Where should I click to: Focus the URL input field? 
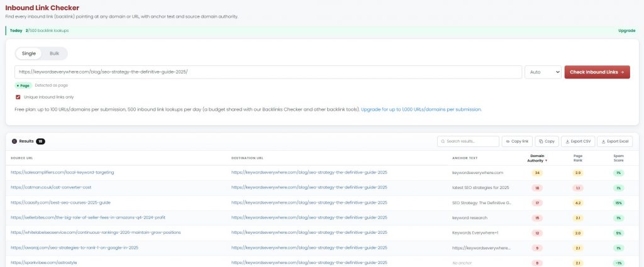268,72
